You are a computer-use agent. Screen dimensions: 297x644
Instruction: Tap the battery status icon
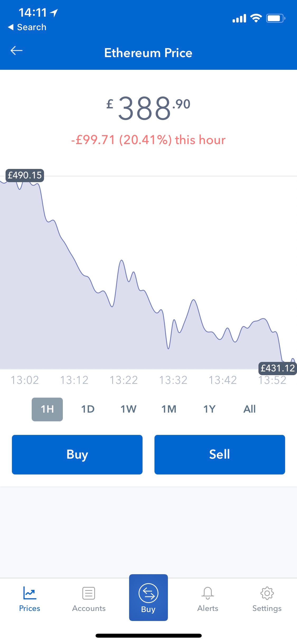pos(275,18)
